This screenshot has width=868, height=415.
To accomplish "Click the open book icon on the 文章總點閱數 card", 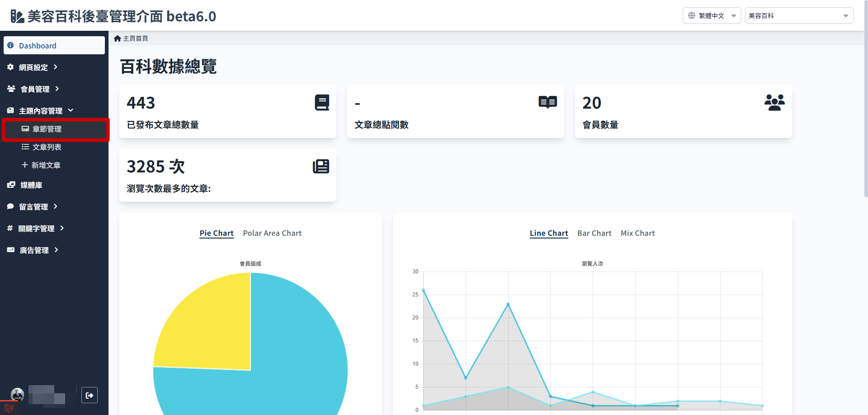I will [x=548, y=102].
